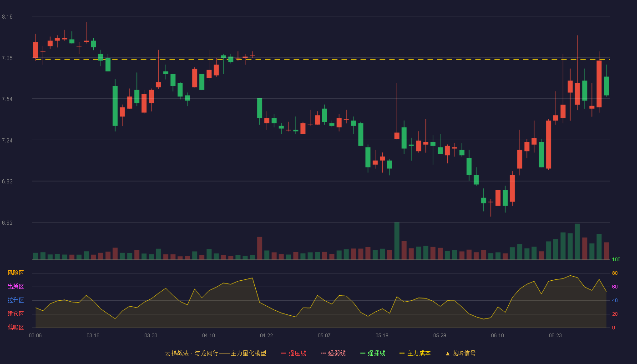Viewport: 637px width, 364px height.
Task: Click the 建仓区 zone label
Action: 15,314
